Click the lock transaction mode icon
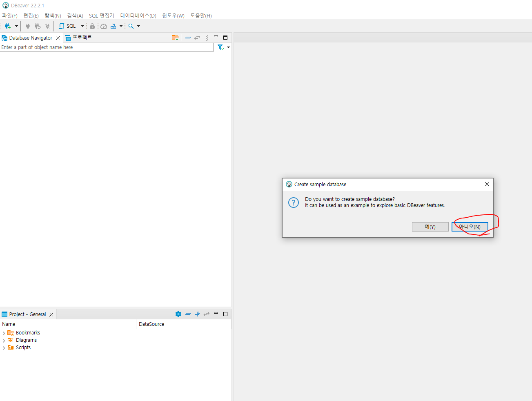 click(x=92, y=26)
